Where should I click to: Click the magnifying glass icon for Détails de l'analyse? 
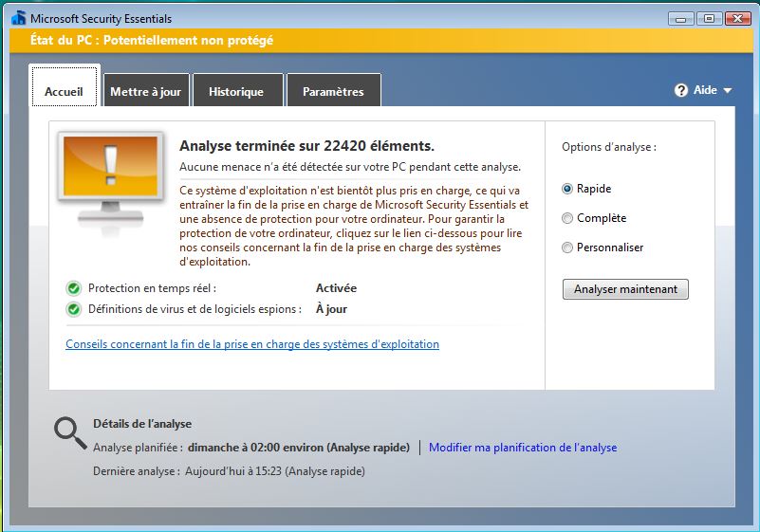[70, 433]
